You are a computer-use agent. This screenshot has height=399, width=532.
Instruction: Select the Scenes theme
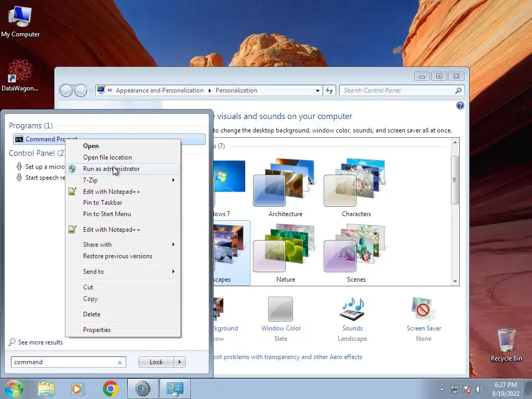click(356, 253)
